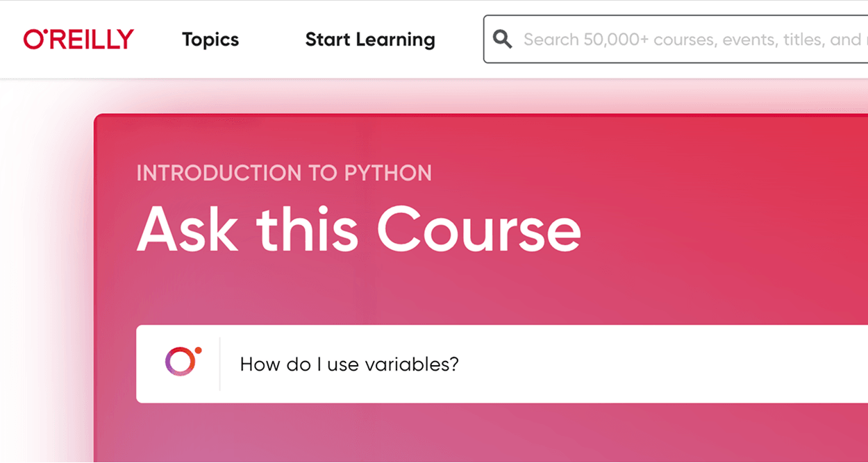Focus the Search 50,000+ courses field

pos(676,40)
